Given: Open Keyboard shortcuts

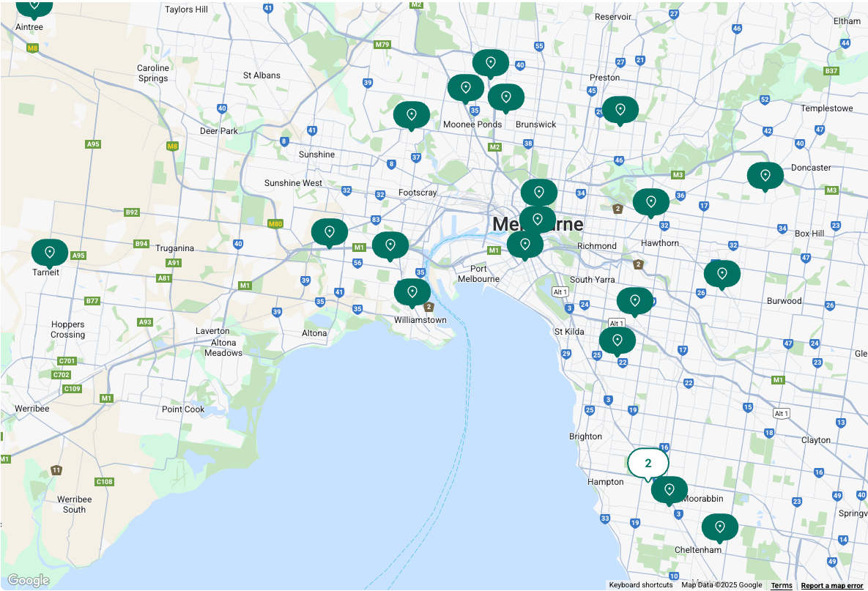Looking at the screenshot, I should click(x=640, y=585).
